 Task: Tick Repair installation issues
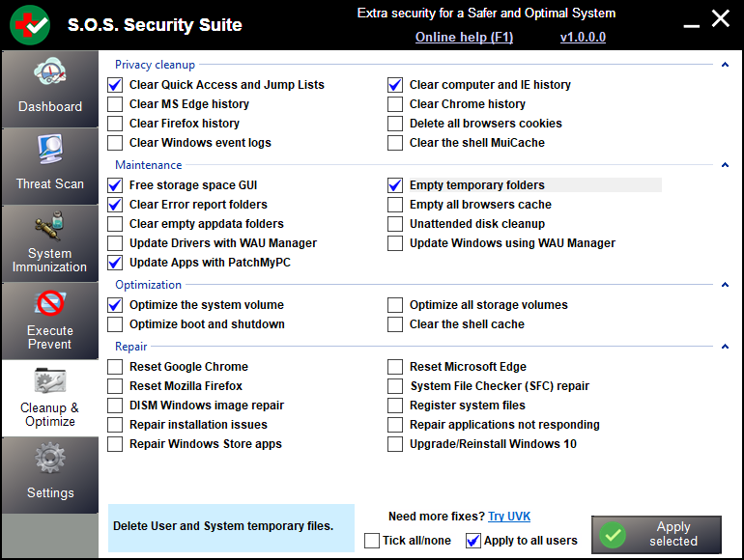pyautogui.click(x=115, y=425)
